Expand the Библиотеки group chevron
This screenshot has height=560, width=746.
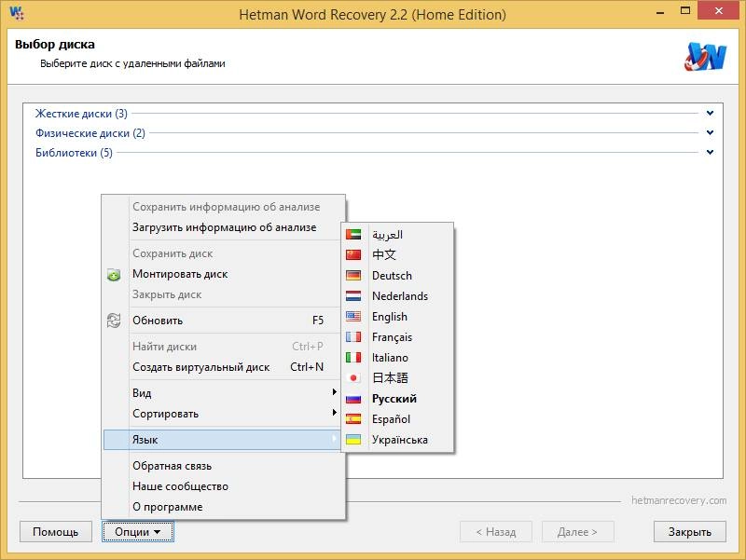[x=710, y=152]
